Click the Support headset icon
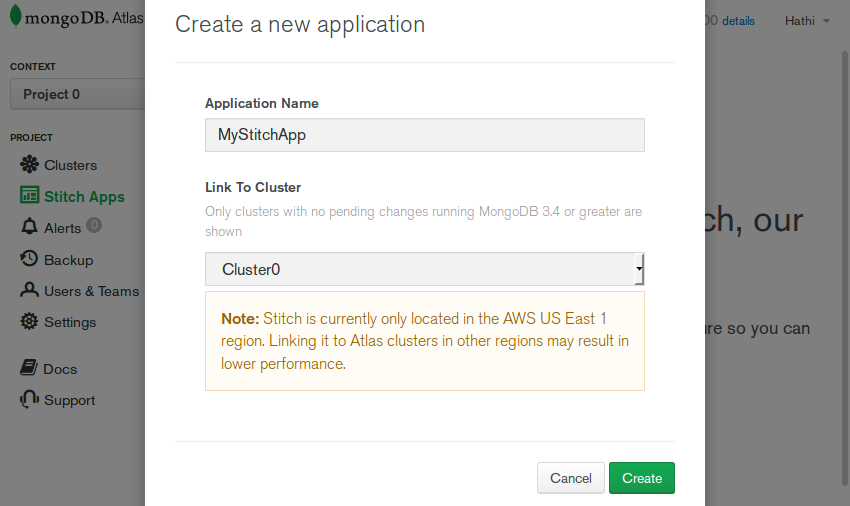This screenshot has height=506, width=850. 28,400
